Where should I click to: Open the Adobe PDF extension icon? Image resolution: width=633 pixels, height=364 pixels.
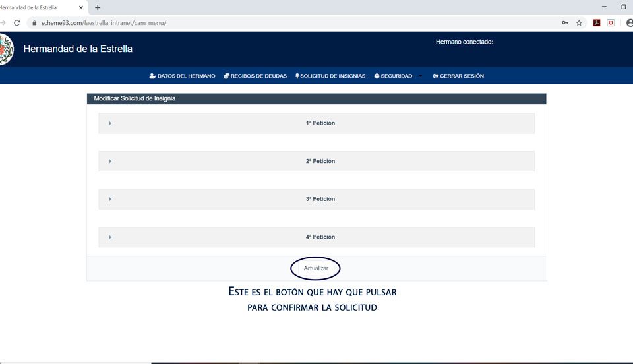click(x=597, y=23)
